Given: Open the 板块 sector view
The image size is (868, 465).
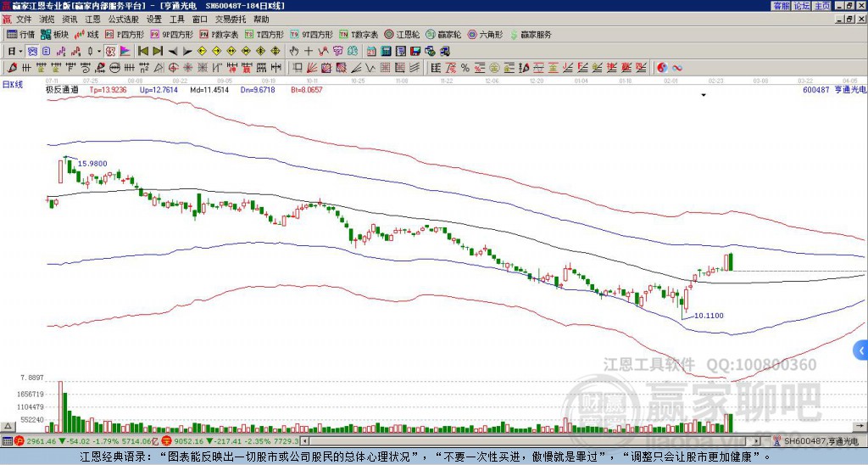Looking at the screenshot, I should click(x=55, y=34).
